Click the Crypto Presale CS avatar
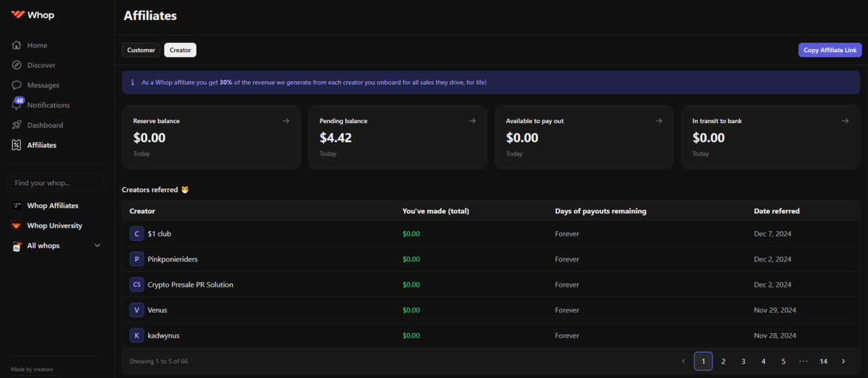Screen dimensions: 868x378 pyautogui.click(x=137, y=285)
